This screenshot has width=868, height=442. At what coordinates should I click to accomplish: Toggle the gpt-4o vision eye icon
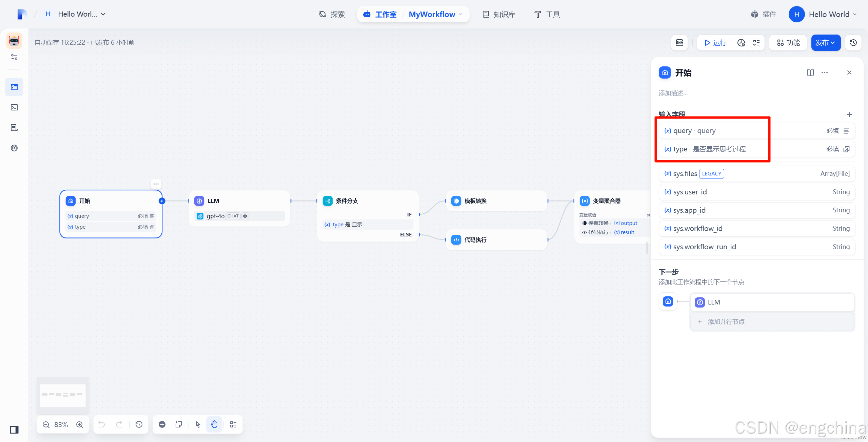pos(245,216)
